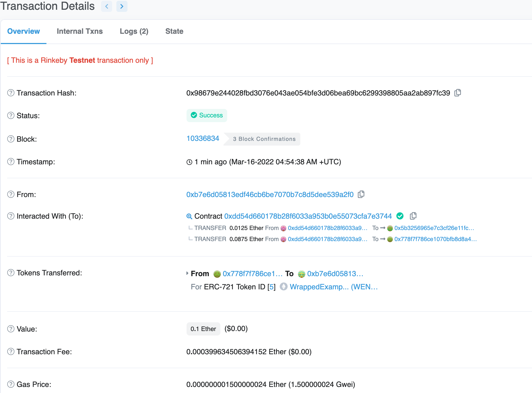Viewport: 532px width, 393px height.
Task: Click the Timestamp help question icon
Action: [11, 162]
